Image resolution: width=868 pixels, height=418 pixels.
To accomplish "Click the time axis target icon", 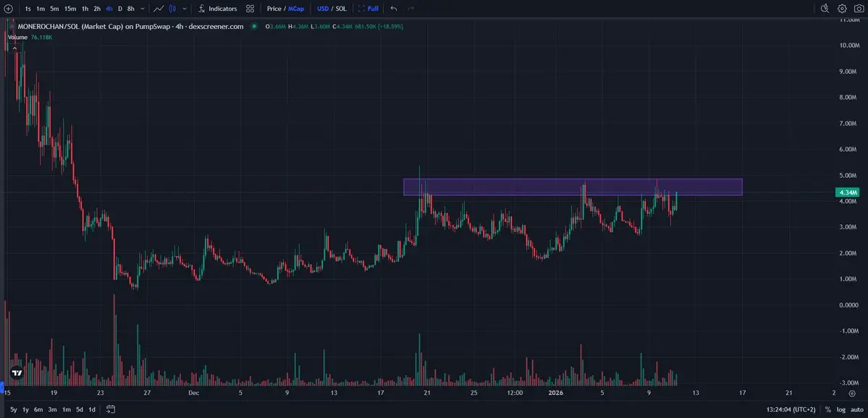I will click(x=852, y=393).
